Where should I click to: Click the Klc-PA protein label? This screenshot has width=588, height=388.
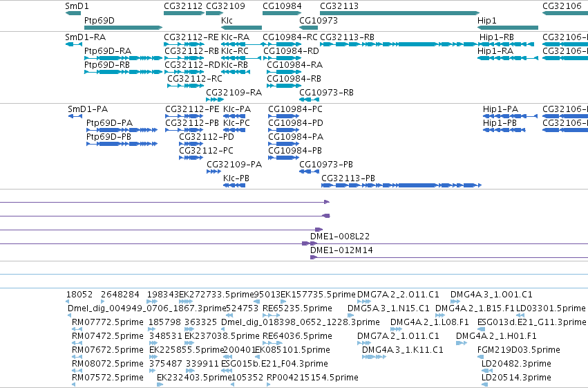tap(237, 109)
